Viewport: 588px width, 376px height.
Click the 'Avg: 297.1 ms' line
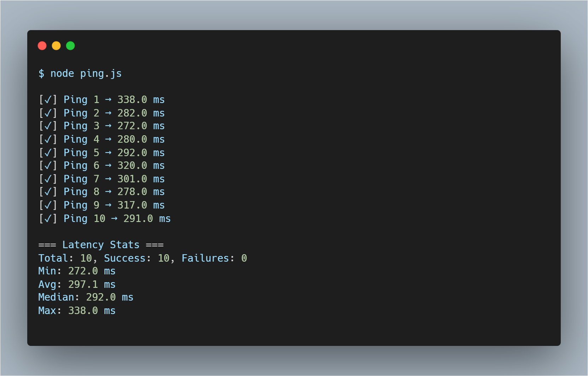77,285
